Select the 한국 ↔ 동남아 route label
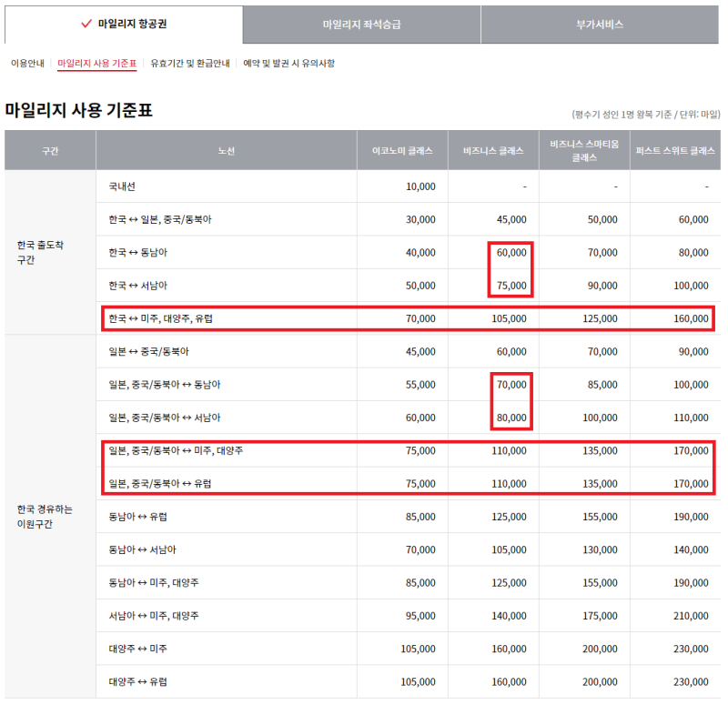 click(138, 253)
